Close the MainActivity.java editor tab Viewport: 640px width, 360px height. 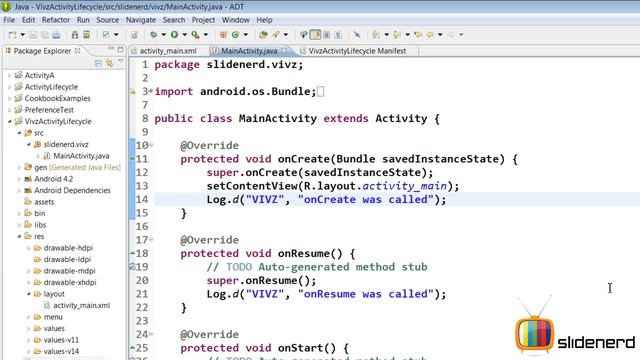coord(284,51)
